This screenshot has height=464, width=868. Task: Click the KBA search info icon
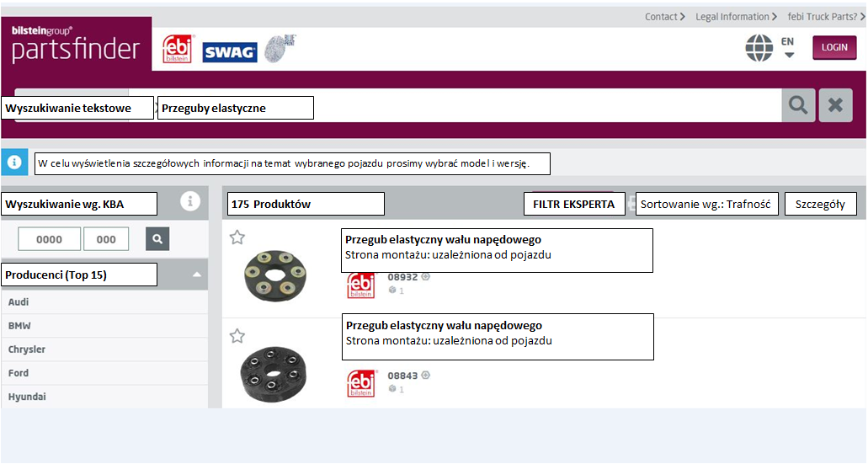pyautogui.click(x=190, y=201)
